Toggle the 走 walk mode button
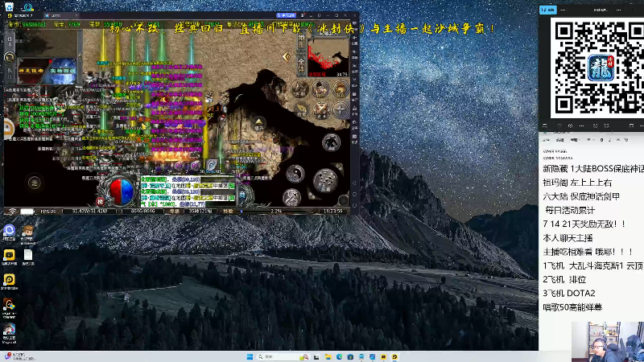 coord(35,183)
